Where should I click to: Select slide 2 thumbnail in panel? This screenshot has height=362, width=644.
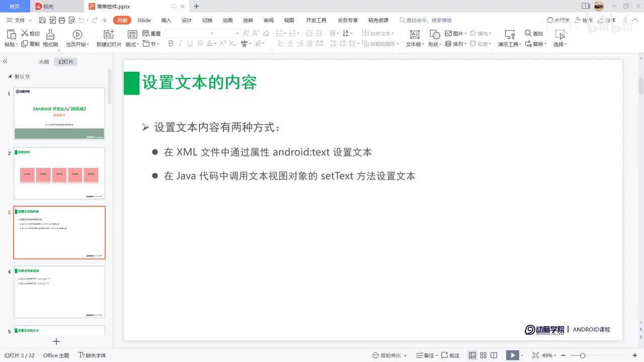click(59, 173)
